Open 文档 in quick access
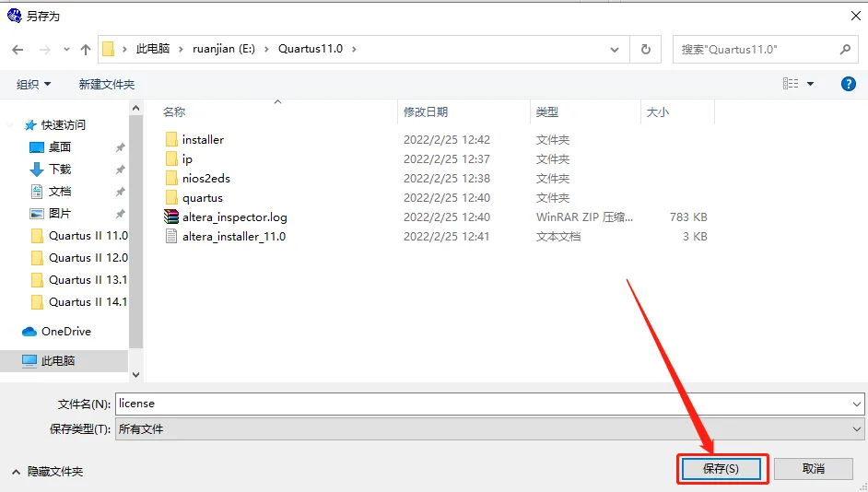This screenshot has width=868, height=492. coord(59,192)
